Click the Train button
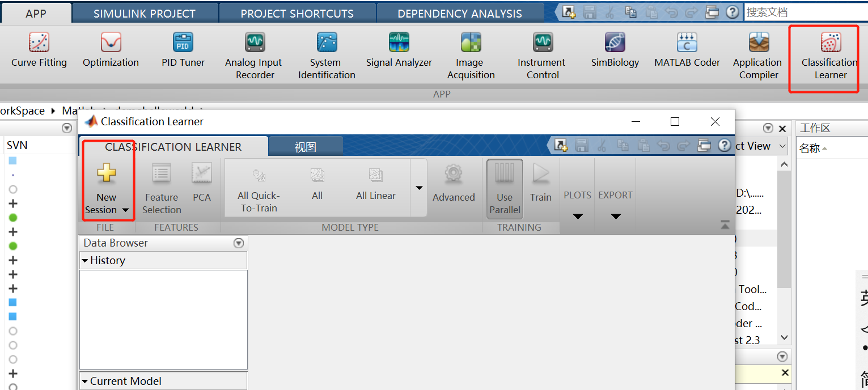This screenshot has width=868, height=390. [541, 183]
